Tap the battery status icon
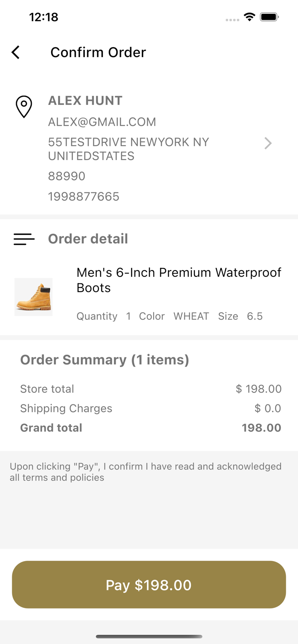The height and width of the screenshot is (644, 298). click(270, 17)
